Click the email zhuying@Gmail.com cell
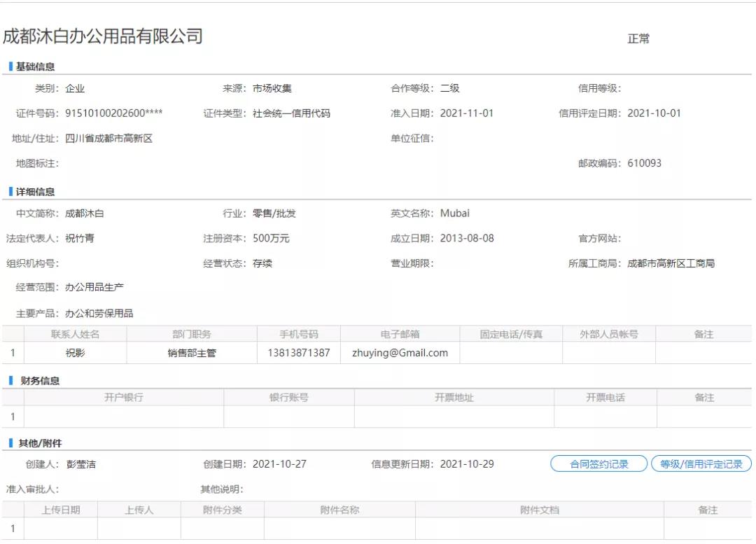 tap(400, 353)
